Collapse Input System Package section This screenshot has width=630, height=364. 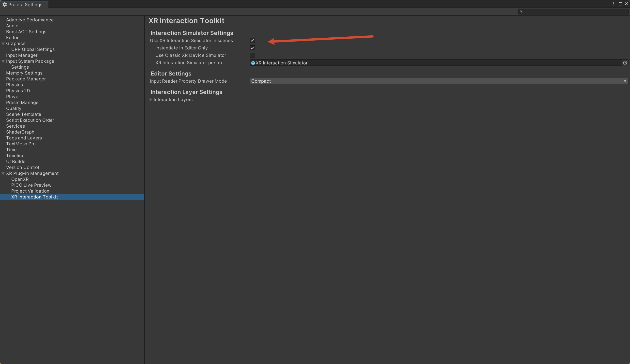(x=3, y=61)
